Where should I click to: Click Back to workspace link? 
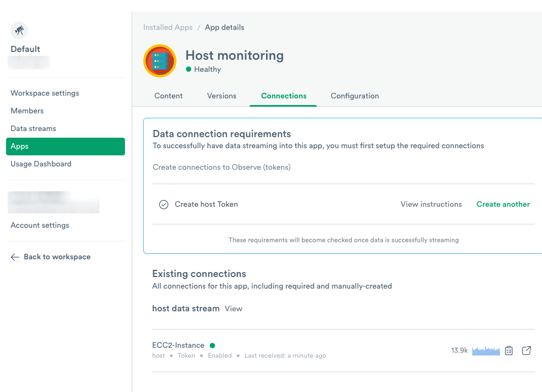coord(57,257)
